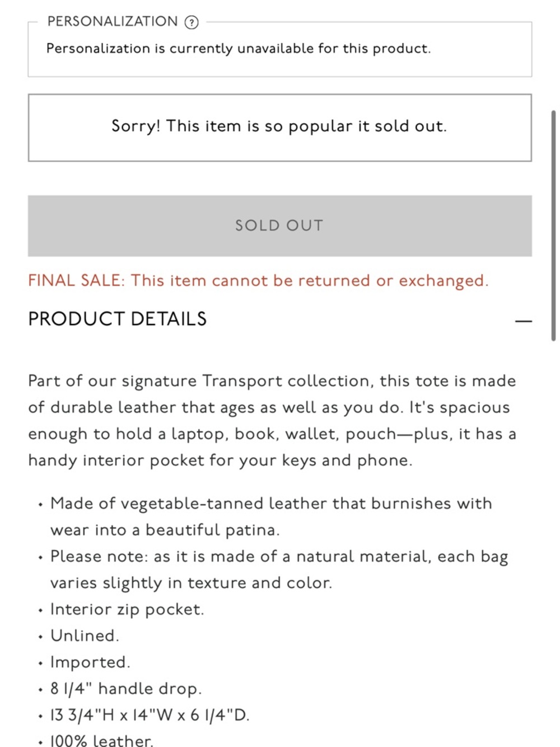Click the 'Unlined.' bullet item
This screenshot has width=560, height=747.
85,635
